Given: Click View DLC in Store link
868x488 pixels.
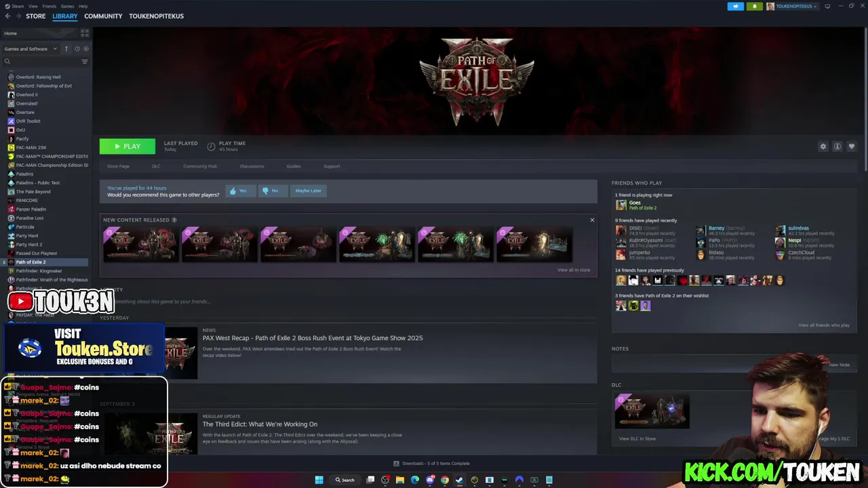Looking at the screenshot, I should [x=637, y=439].
